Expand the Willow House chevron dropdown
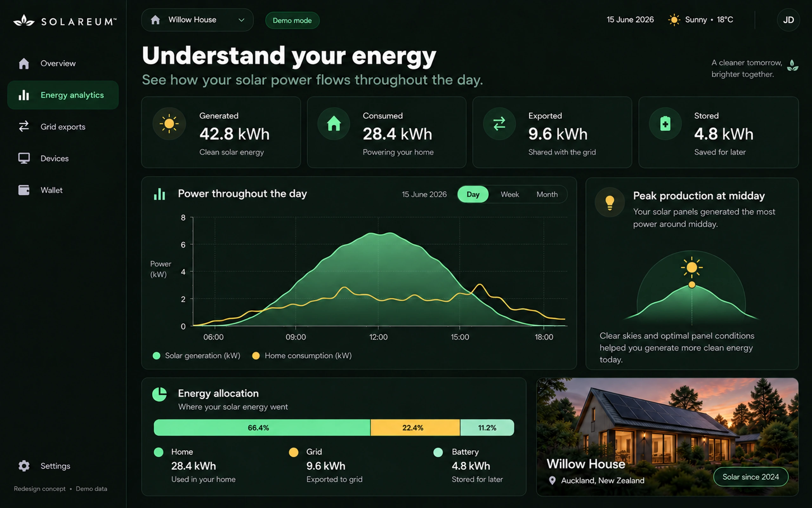812x508 pixels. pyautogui.click(x=241, y=20)
